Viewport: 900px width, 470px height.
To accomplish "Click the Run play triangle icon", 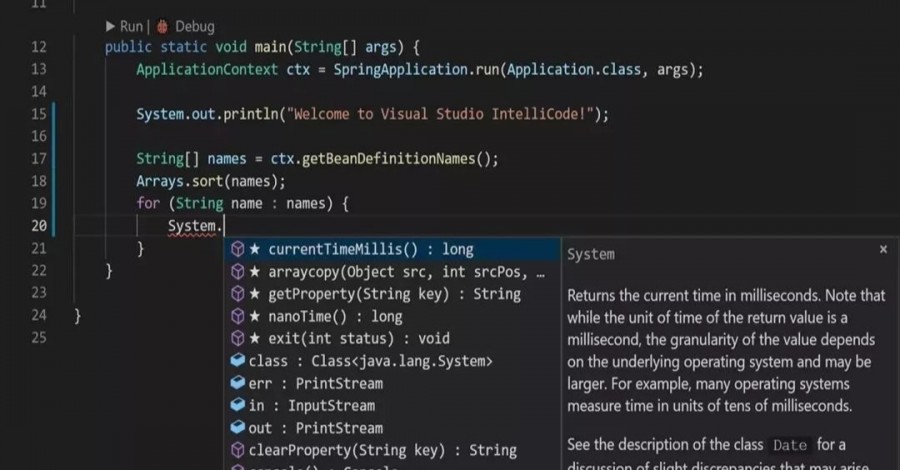I will point(110,26).
